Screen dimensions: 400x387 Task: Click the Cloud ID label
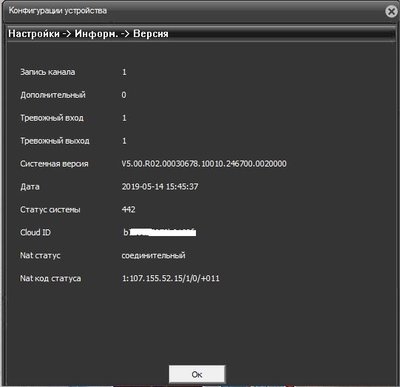[x=35, y=232]
